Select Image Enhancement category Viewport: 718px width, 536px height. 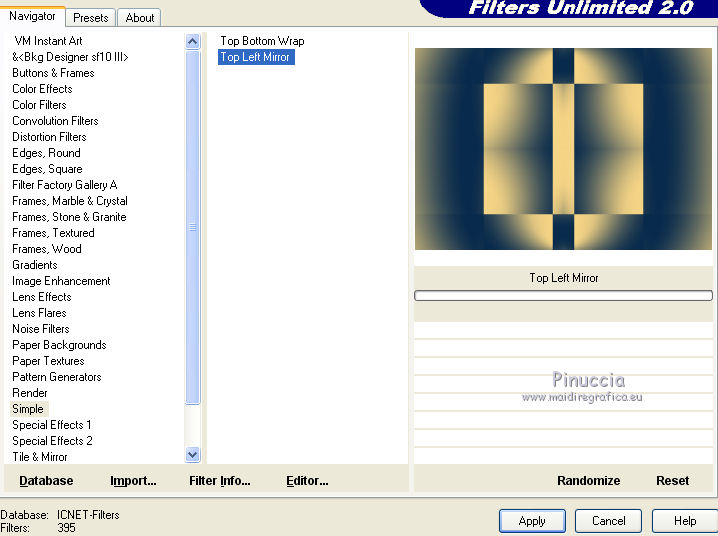coord(61,282)
